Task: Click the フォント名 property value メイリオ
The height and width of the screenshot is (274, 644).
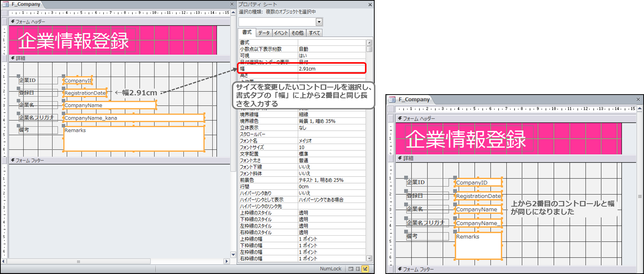Action: tap(331, 141)
